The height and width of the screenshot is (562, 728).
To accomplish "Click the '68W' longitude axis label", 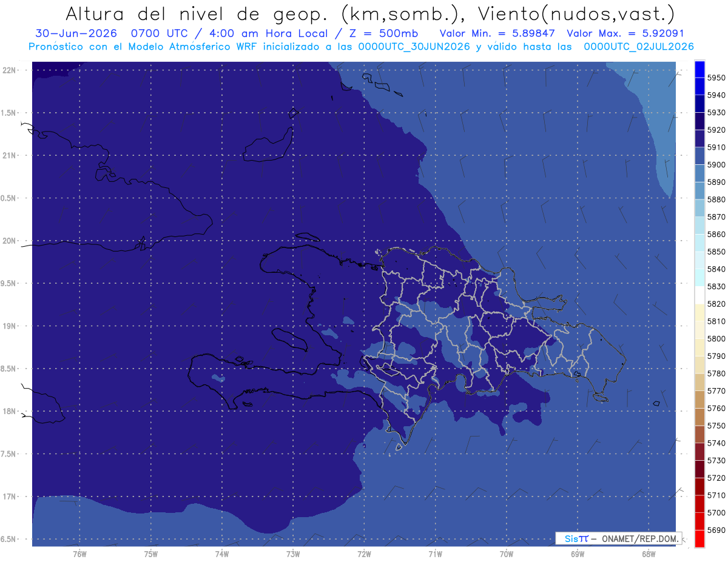I will pyautogui.click(x=649, y=554).
